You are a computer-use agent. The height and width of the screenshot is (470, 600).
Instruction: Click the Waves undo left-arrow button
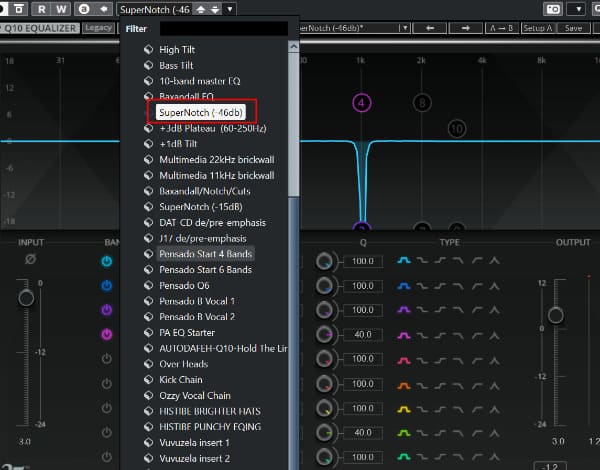[430, 28]
